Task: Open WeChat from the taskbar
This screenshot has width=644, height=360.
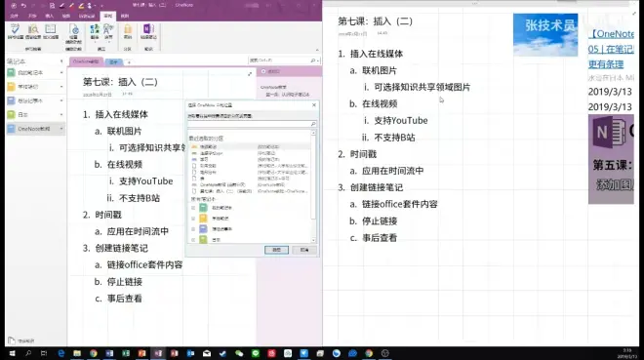Action: point(239,353)
